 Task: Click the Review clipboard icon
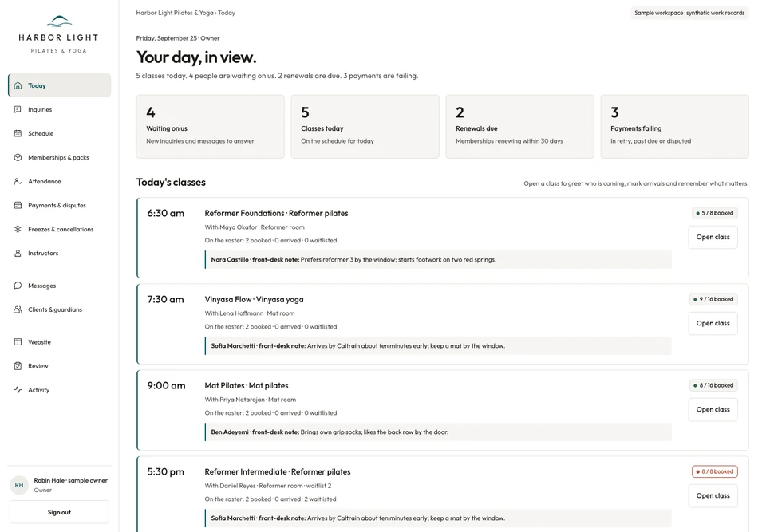click(18, 366)
